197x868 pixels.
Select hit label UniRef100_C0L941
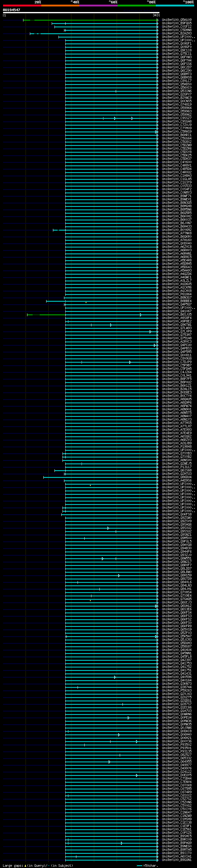click(x=177, y=375)
